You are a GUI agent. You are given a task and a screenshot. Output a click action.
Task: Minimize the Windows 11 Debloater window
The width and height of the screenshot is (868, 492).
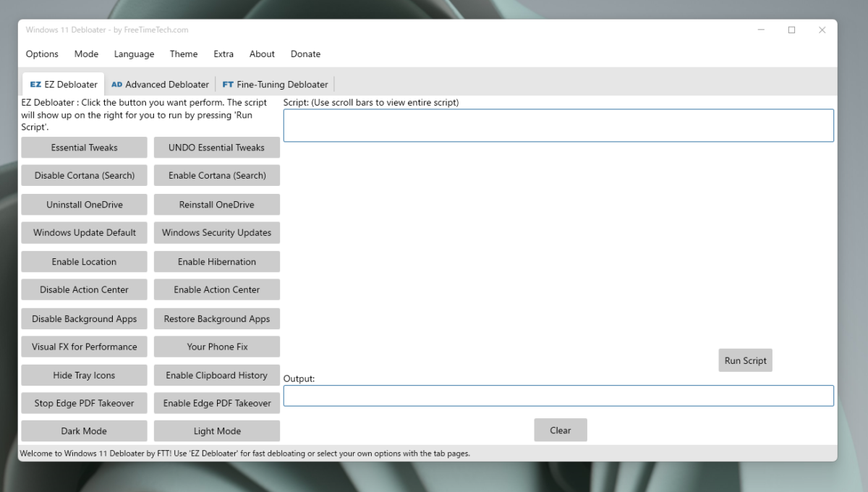pos(762,30)
